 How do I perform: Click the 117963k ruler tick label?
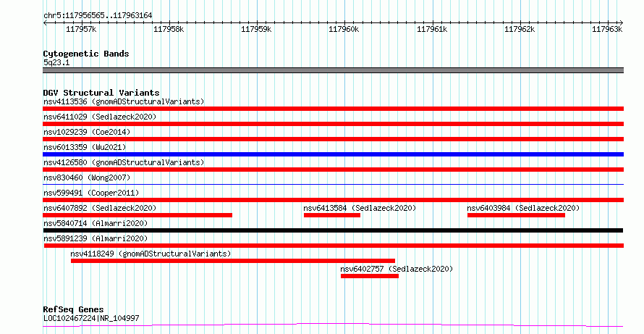[607, 29]
